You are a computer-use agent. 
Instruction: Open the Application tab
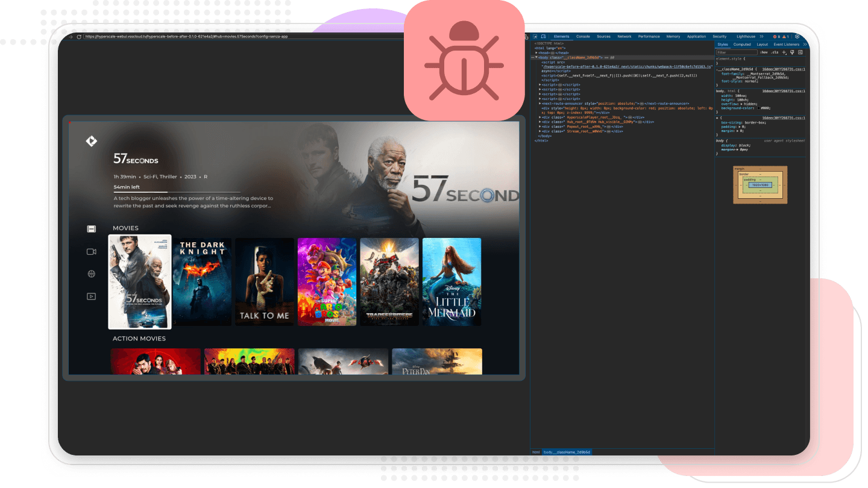coord(696,37)
